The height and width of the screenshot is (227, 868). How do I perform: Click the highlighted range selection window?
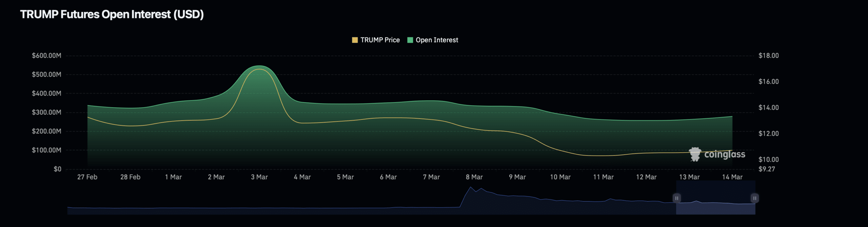click(716, 198)
